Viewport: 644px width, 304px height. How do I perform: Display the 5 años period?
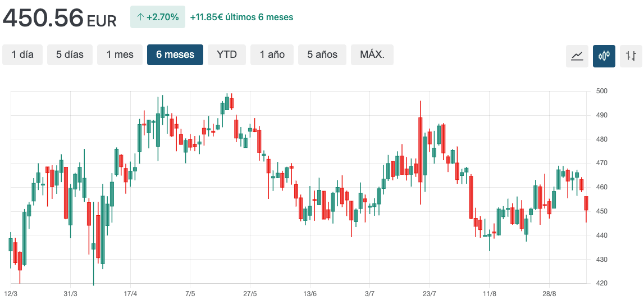pyautogui.click(x=322, y=55)
